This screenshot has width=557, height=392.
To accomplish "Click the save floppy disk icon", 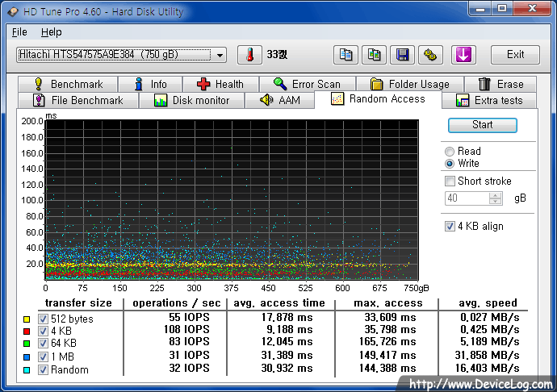I will (x=403, y=55).
